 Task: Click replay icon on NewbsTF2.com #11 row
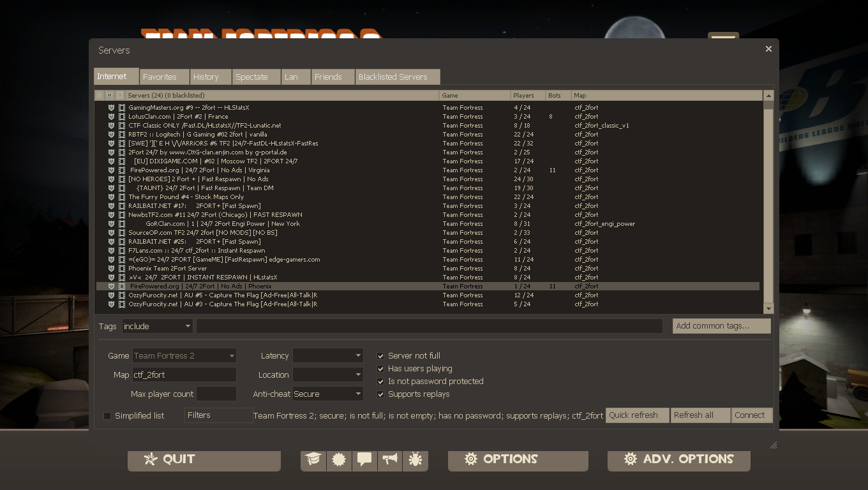[x=121, y=215]
